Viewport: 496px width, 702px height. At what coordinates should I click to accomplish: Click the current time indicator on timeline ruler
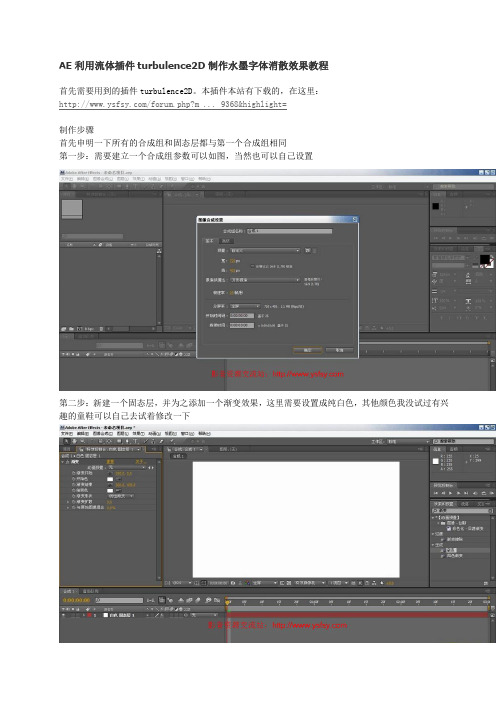tap(227, 603)
